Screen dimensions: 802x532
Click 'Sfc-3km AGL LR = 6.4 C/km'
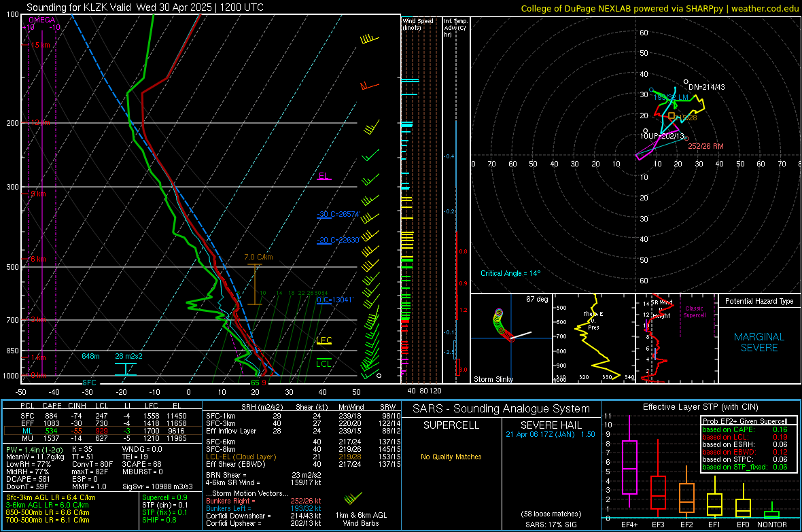pyautogui.click(x=51, y=497)
